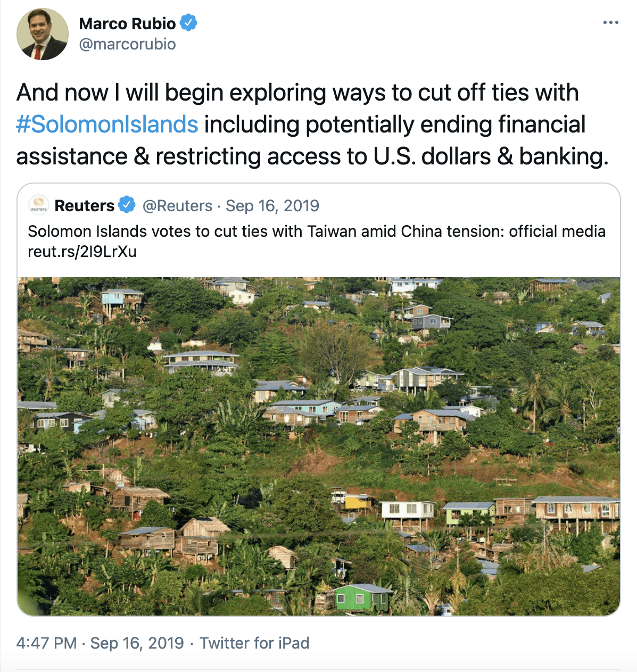Open the @marcorubio handle
Image resolution: width=637 pixels, height=672 pixels.
click(x=127, y=44)
